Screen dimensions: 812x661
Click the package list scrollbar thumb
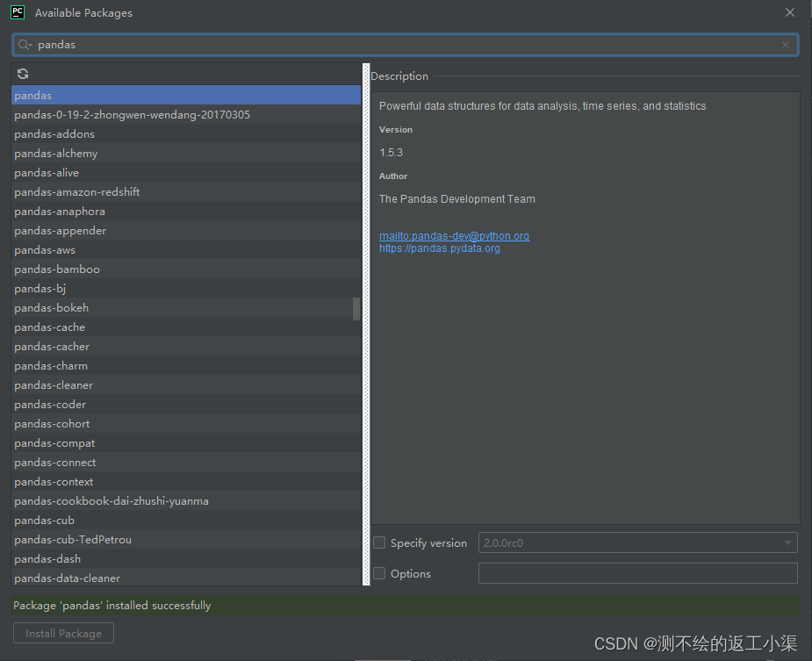(356, 309)
